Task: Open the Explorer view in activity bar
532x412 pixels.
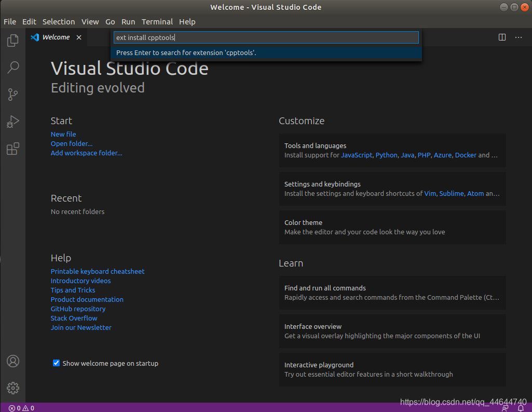Action: pos(13,41)
